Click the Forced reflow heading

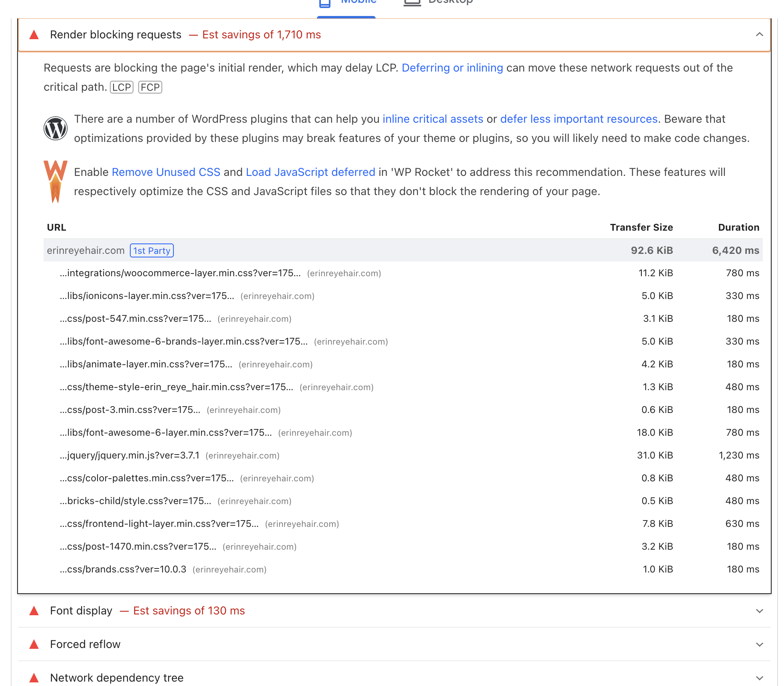(x=86, y=644)
